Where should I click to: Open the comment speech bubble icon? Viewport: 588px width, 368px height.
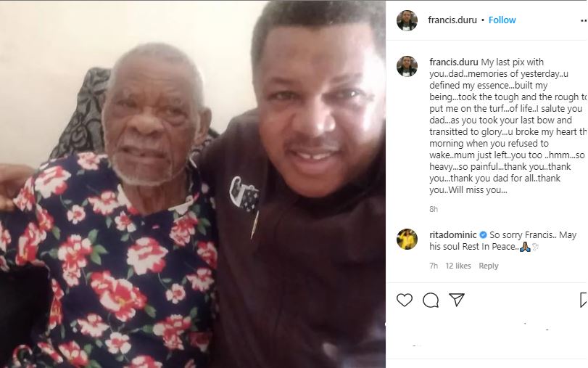pyautogui.click(x=431, y=300)
